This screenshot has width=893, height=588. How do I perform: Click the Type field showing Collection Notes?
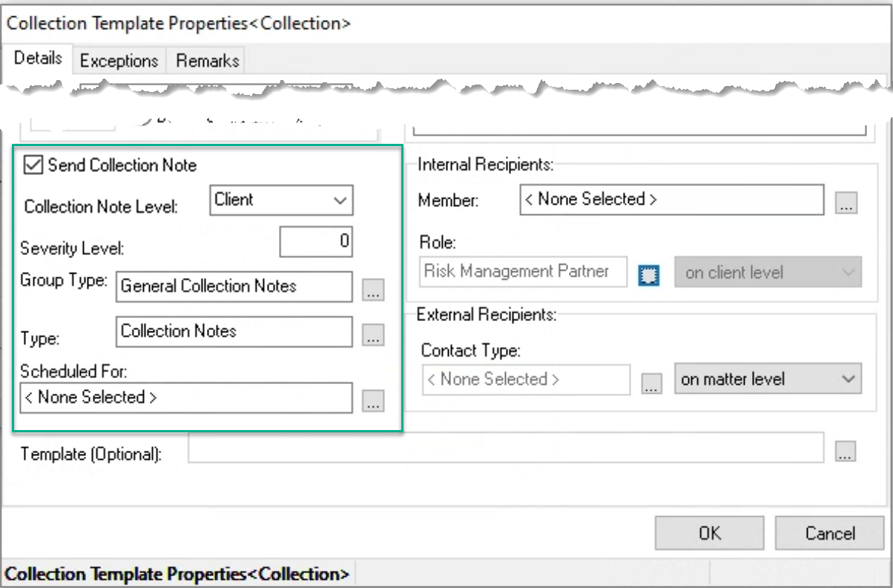[x=234, y=332]
